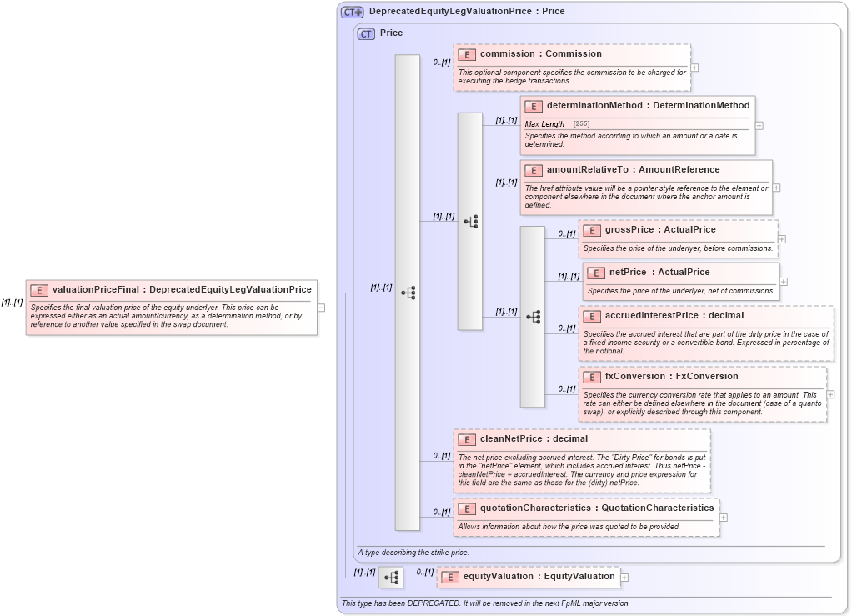Click the Price complex type title
The image size is (852, 616).
391,33
